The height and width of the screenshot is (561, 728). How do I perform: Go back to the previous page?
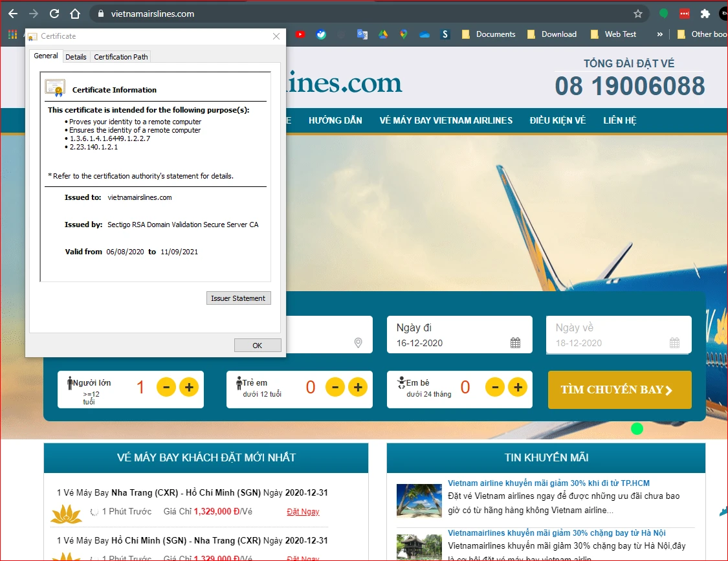13,14
